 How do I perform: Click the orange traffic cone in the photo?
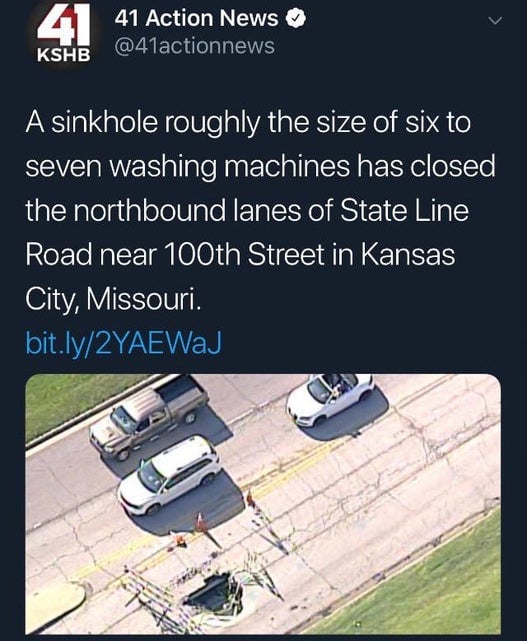pos(201,523)
